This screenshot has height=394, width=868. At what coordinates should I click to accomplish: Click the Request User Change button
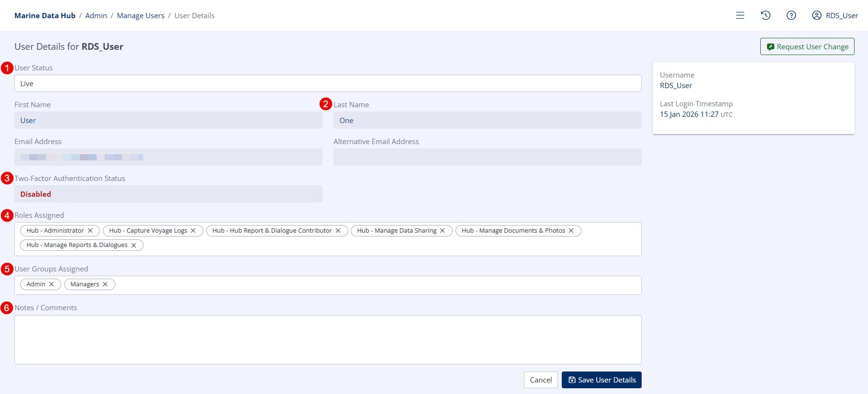pos(807,46)
